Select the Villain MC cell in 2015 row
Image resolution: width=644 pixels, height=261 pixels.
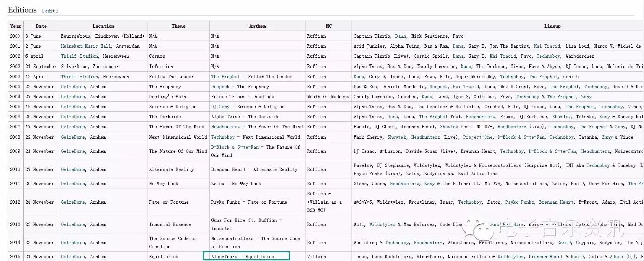(x=329, y=257)
